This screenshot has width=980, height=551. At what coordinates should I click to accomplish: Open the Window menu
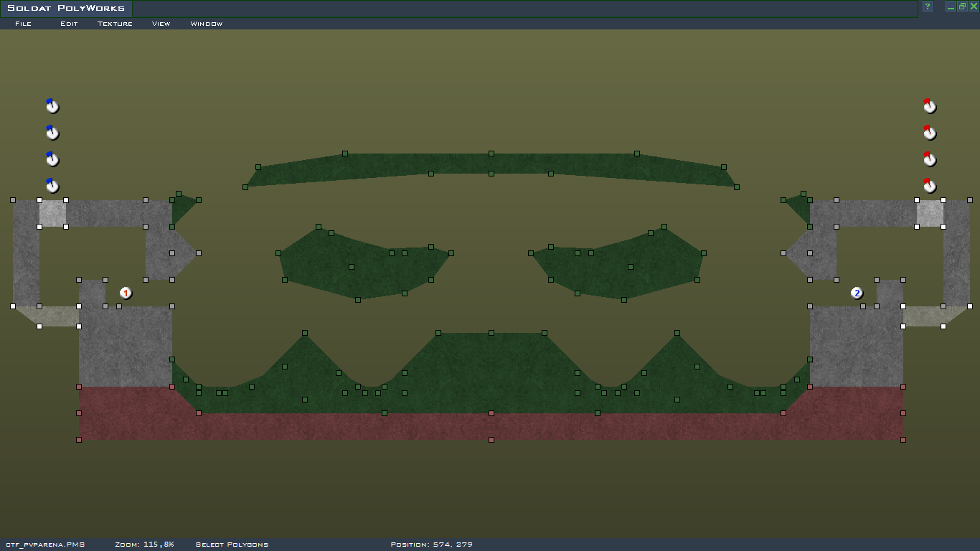tap(206, 24)
